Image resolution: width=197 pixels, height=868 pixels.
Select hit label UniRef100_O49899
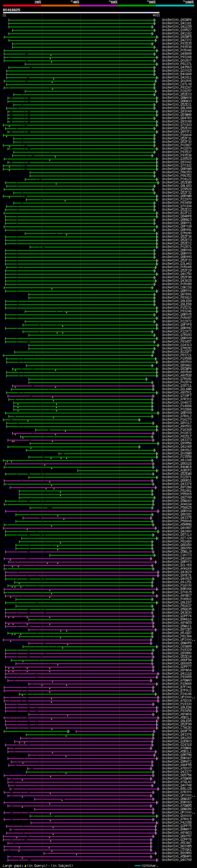pyautogui.click(x=177, y=54)
